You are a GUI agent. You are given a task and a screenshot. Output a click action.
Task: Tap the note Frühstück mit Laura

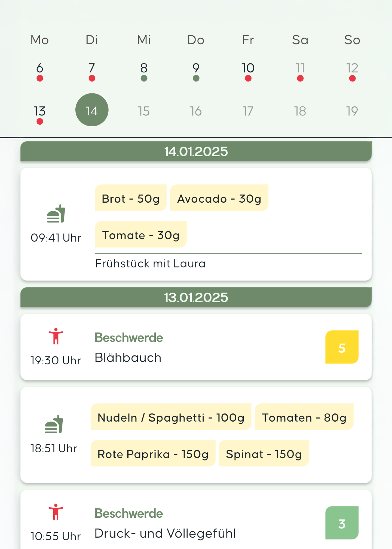point(150,264)
